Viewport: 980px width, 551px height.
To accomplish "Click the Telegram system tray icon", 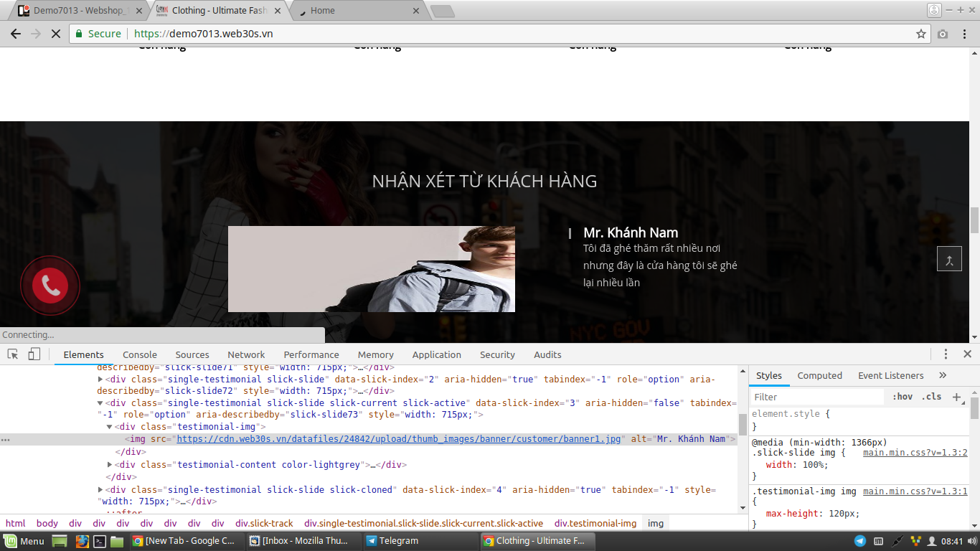I will pyautogui.click(x=860, y=541).
